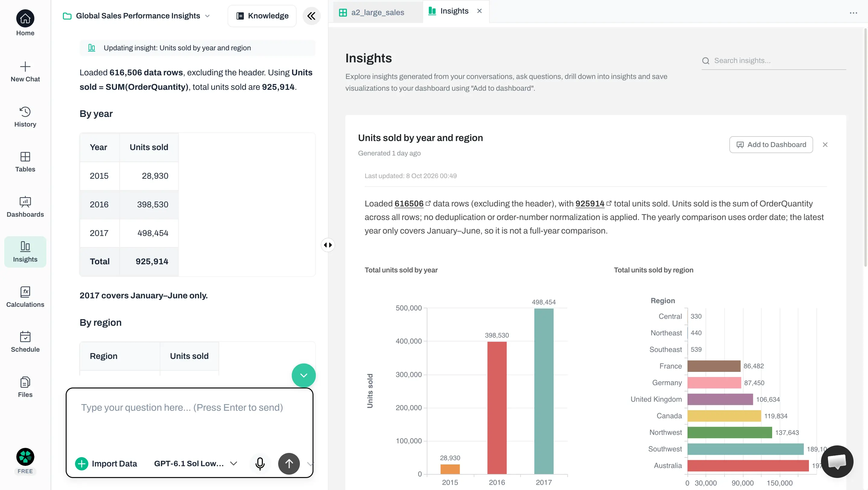The width and height of the screenshot is (868, 490).
Task: Open the three-dots more options menu
Action: 853,13
